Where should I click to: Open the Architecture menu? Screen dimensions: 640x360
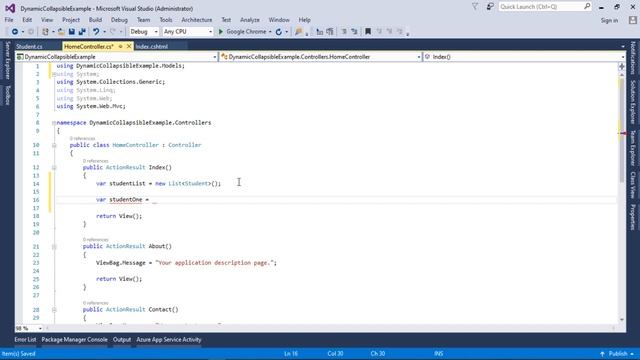[197, 20]
